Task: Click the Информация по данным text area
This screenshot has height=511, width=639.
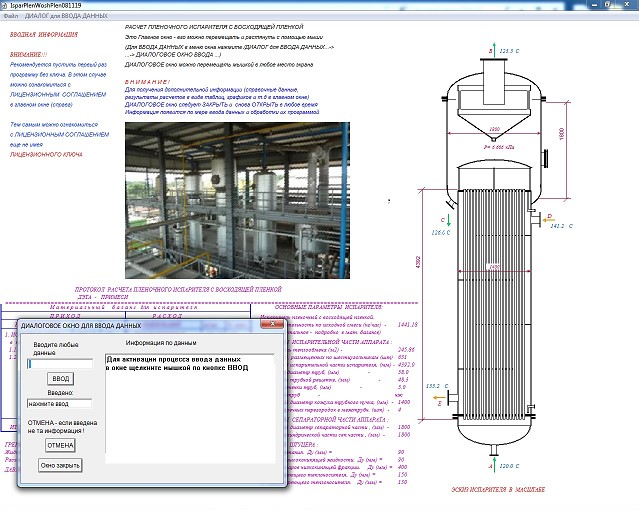Action: [x=190, y=410]
